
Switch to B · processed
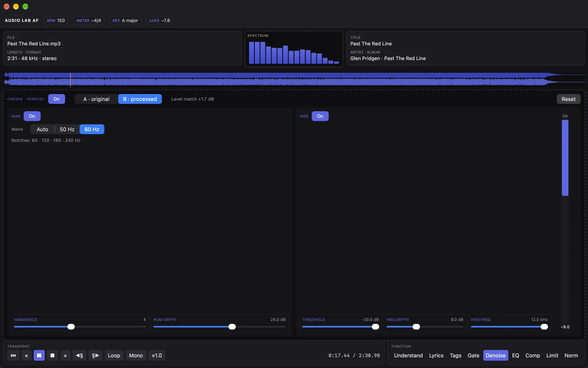(x=140, y=99)
